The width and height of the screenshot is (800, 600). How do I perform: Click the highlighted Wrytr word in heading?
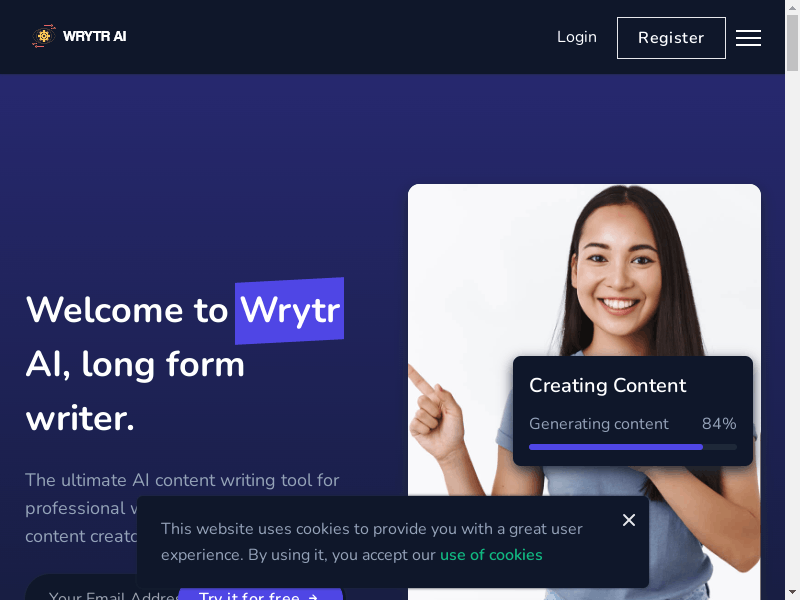(289, 310)
